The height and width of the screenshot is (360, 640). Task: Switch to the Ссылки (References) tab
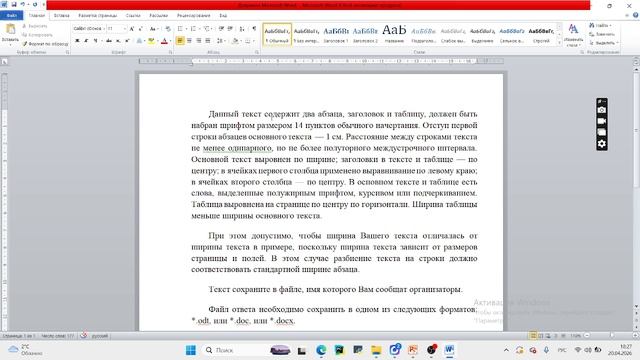pos(133,16)
